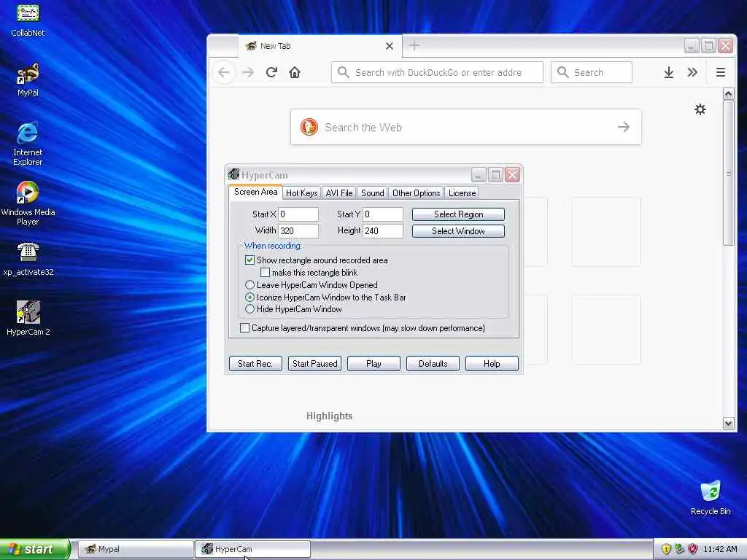The height and width of the screenshot is (560, 747).
Task: Click the taskbar clock 11:42 AM
Action: [x=720, y=549]
